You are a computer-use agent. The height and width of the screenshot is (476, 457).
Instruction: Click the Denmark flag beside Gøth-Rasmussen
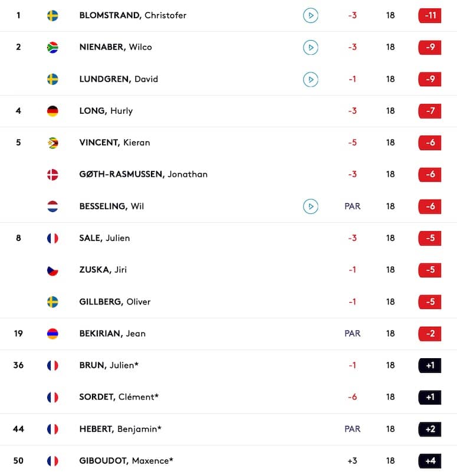(52, 174)
